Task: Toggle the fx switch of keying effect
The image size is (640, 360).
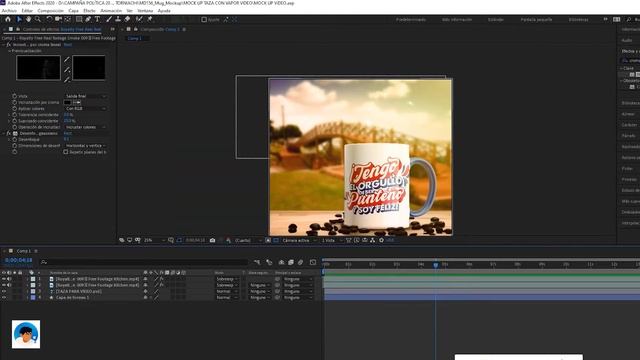Action: coord(8,45)
